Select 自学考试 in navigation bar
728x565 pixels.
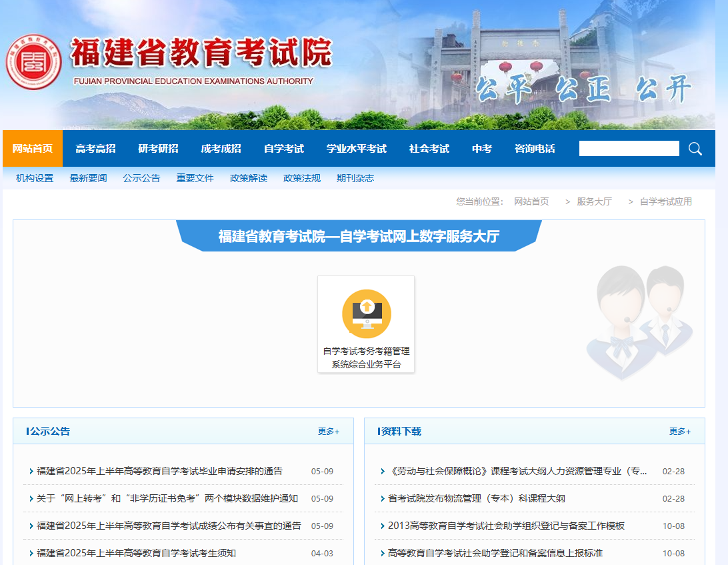click(x=283, y=149)
